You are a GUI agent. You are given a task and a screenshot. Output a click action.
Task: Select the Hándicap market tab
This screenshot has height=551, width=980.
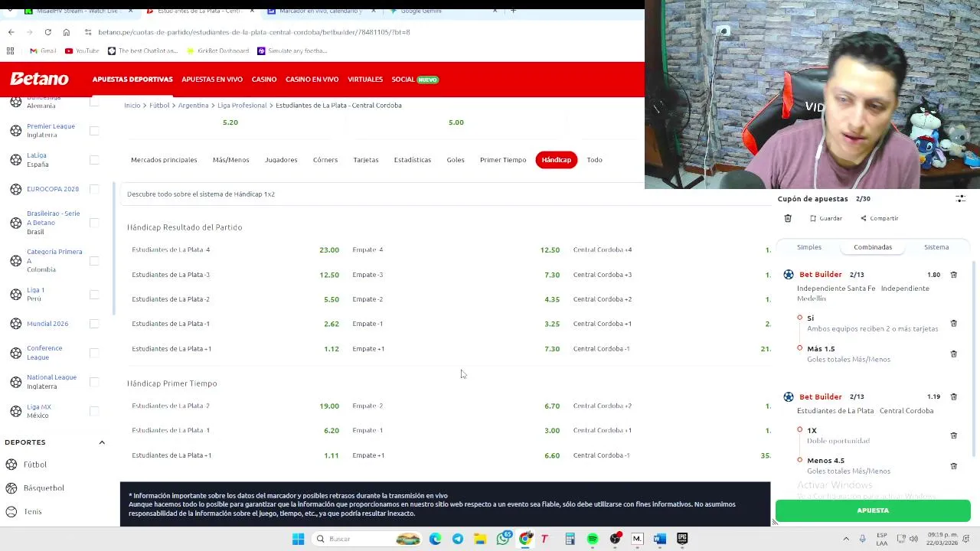click(556, 160)
